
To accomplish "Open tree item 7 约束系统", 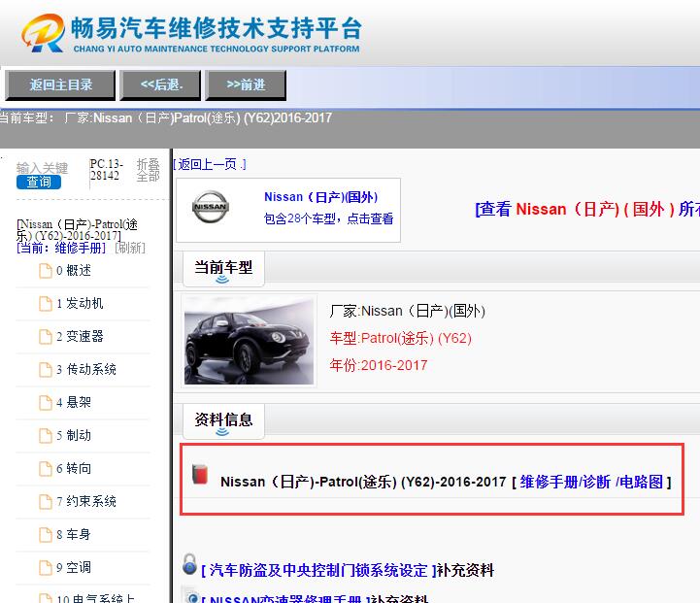I will click(x=86, y=502).
